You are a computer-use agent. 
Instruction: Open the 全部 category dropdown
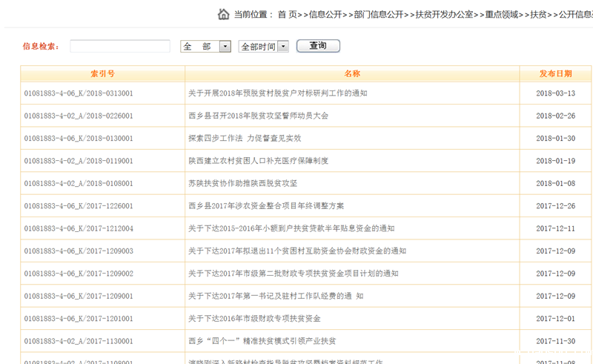(x=205, y=47)
